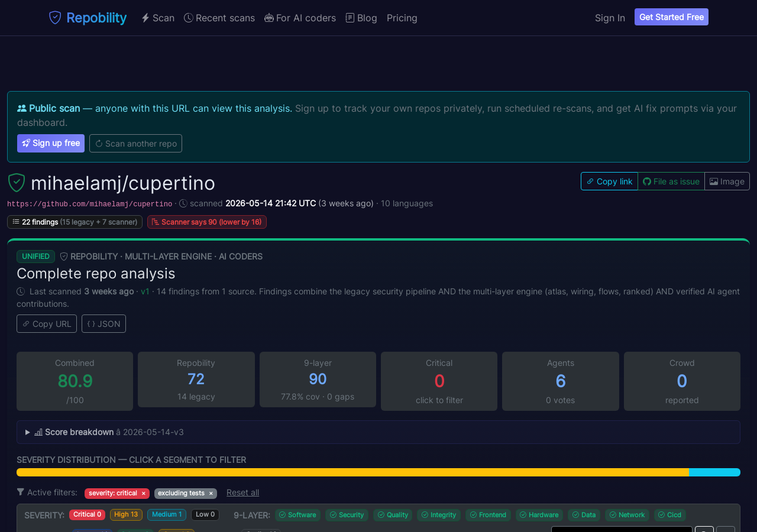Click the clock icon next to scanned date
Screen dimensions: 757x532
[183, 203]
